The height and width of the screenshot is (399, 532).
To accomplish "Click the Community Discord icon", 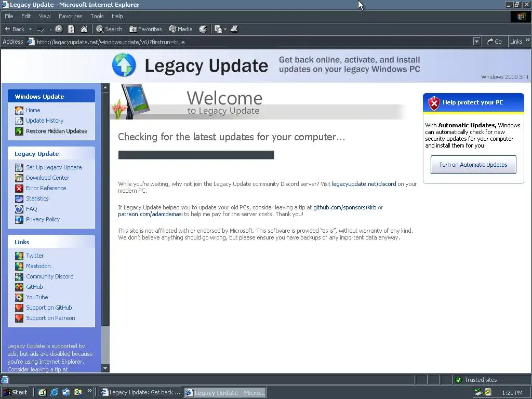I will (x=19, y=276).
